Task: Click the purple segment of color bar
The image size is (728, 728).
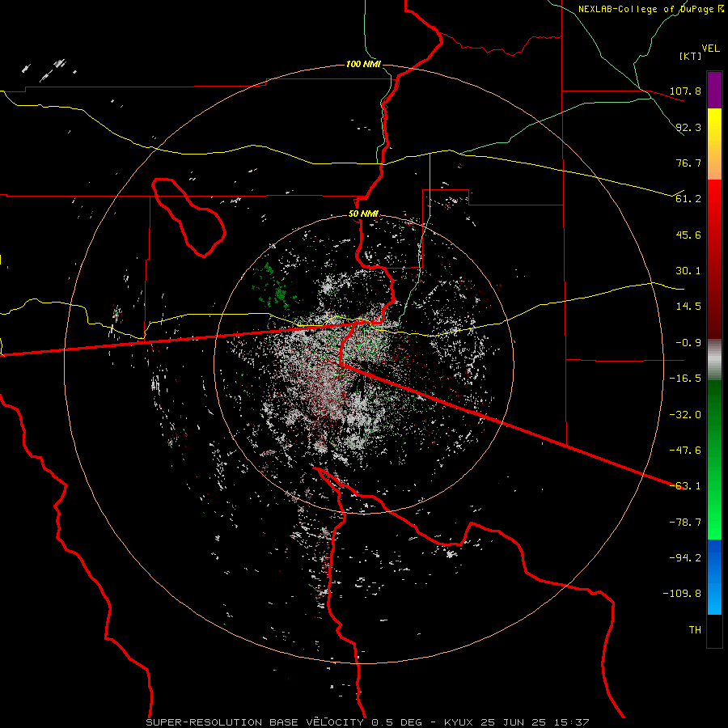Action: (x=714, y=91)
